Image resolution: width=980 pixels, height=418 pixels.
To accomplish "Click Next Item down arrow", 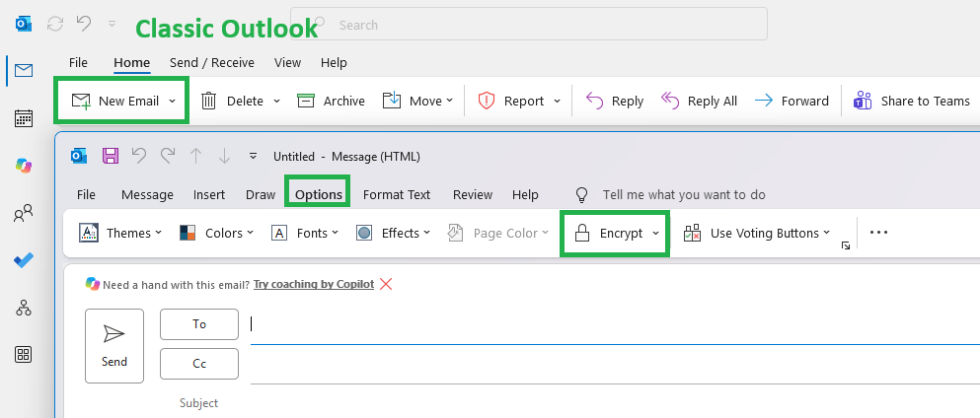I will click(224, 156).
